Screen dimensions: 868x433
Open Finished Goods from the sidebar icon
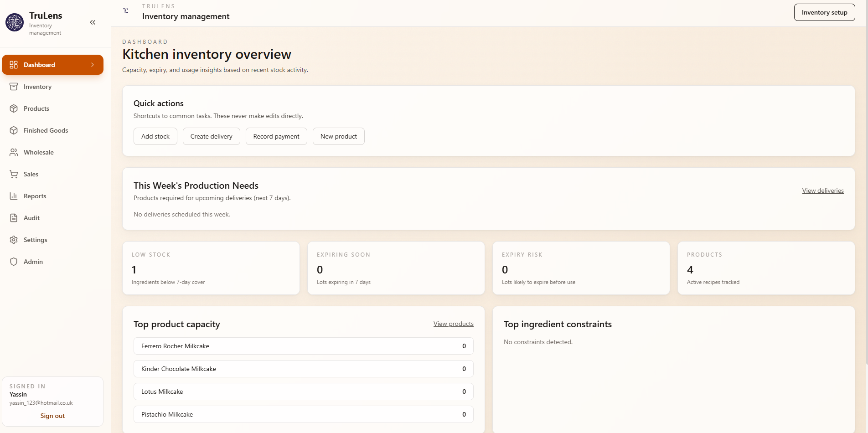click(x=14, y=130)
